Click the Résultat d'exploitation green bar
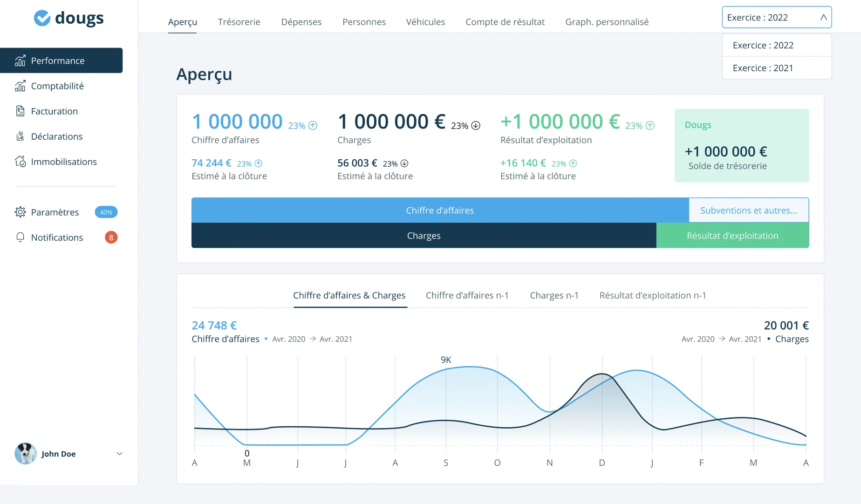861x504 pixels. click(733, 235)
